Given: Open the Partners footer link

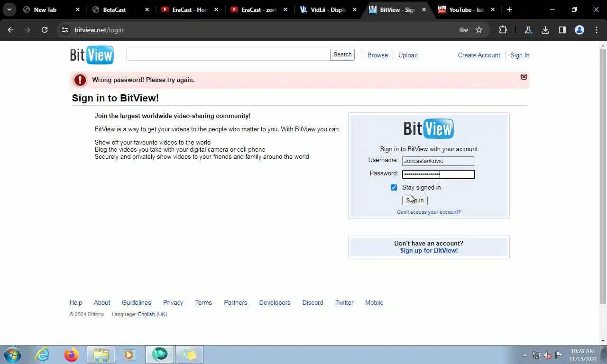Looking at the screenshot, I should click(236, 302).
